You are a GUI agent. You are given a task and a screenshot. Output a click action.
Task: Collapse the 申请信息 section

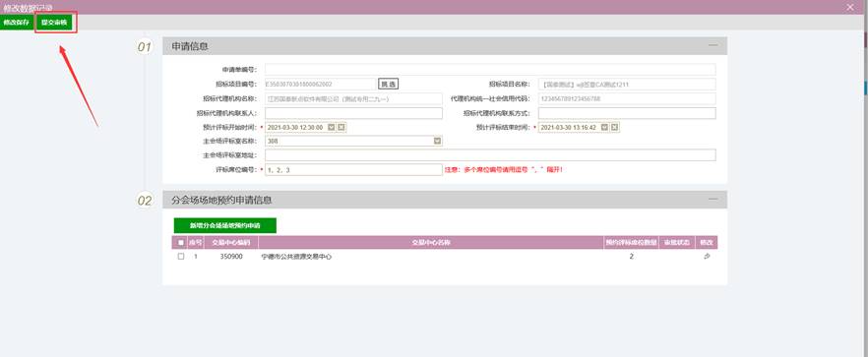tap(713, 45)
